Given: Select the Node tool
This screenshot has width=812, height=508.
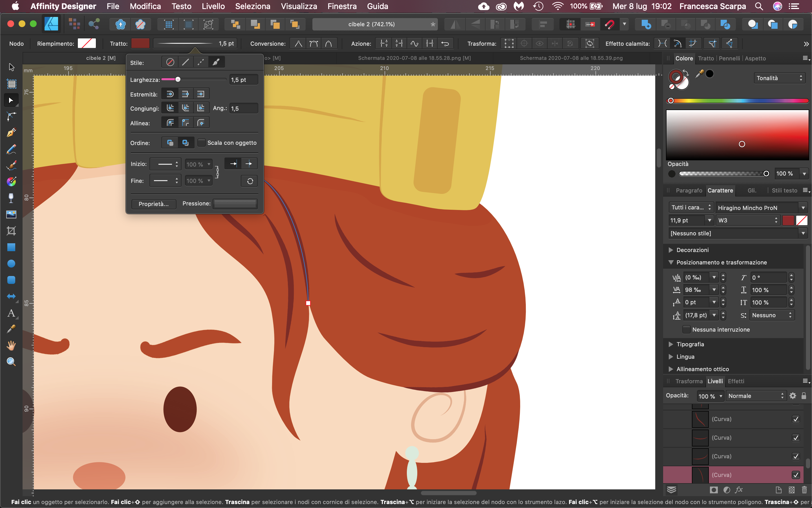Looking at the screenshot, I should click(11, 100).
